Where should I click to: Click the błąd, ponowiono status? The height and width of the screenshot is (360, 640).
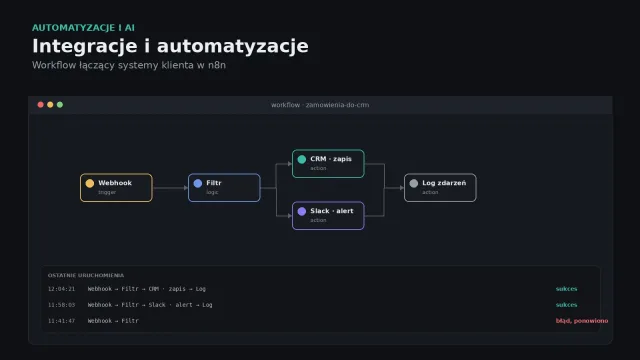[x=582, y=321]
